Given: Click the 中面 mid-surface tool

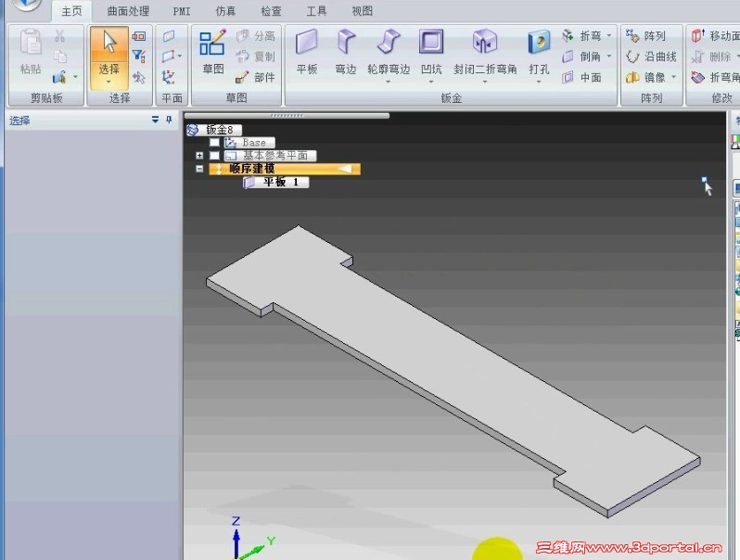Looking at the screenshot, I should coord(581,77).
